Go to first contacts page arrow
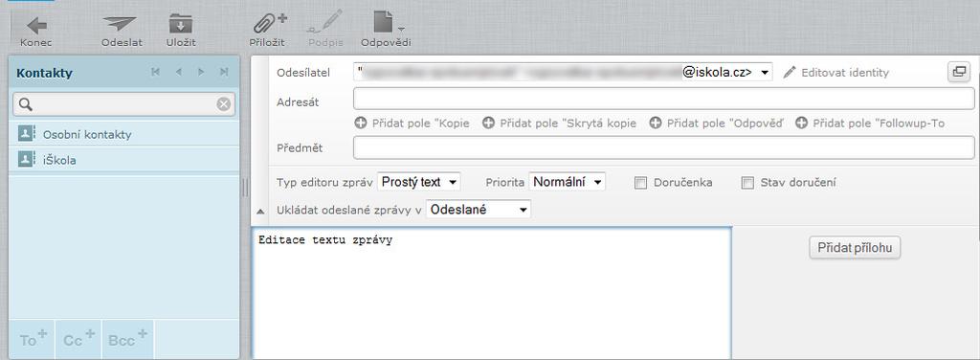The image size is (980, 360). click(156, 73)
